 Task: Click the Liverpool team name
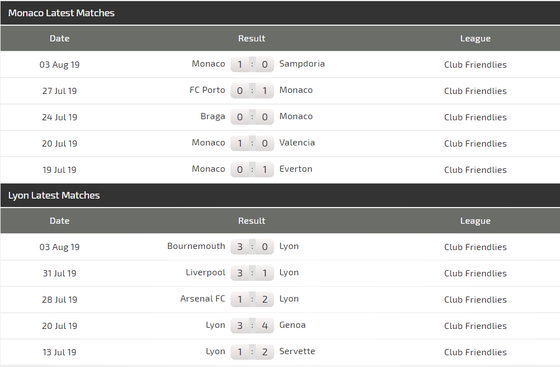(x=205, y=272)
